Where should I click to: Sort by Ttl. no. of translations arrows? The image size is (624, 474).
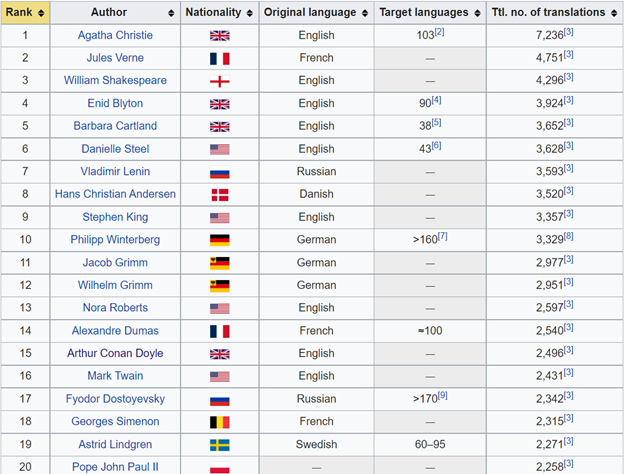tap(614, 13)
